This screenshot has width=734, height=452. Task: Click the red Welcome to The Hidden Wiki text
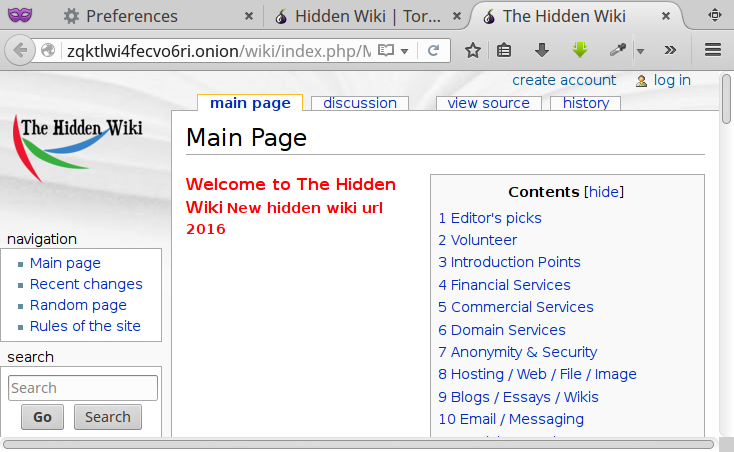291,195
